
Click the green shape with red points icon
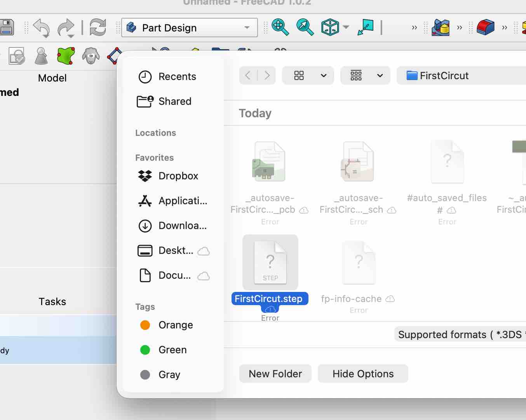tap(66, 56)
